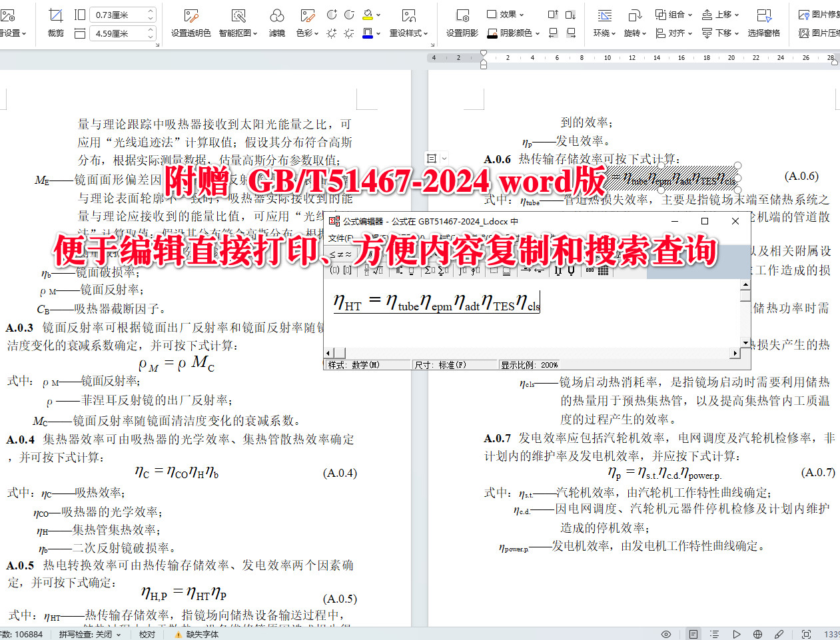This screenshot has width=840, height=640.
Task: Insert a radical template in the equation editor
Action: tap(378, 270)
